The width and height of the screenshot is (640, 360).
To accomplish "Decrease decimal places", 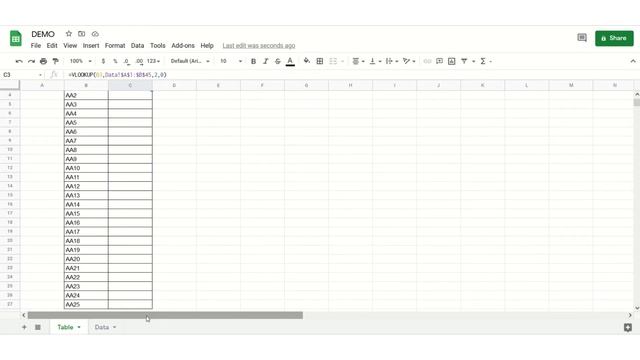I will coord(127,61).
